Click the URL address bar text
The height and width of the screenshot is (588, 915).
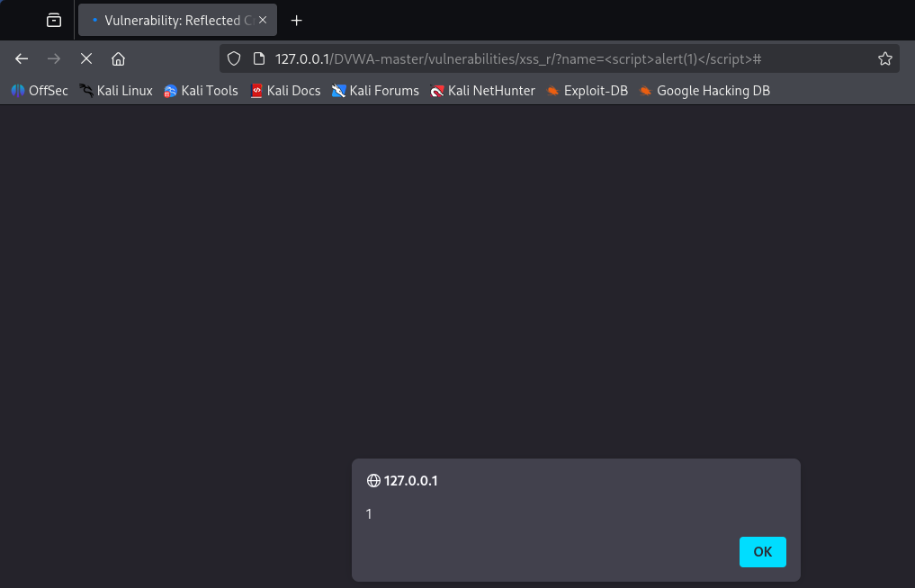(518, 59)
